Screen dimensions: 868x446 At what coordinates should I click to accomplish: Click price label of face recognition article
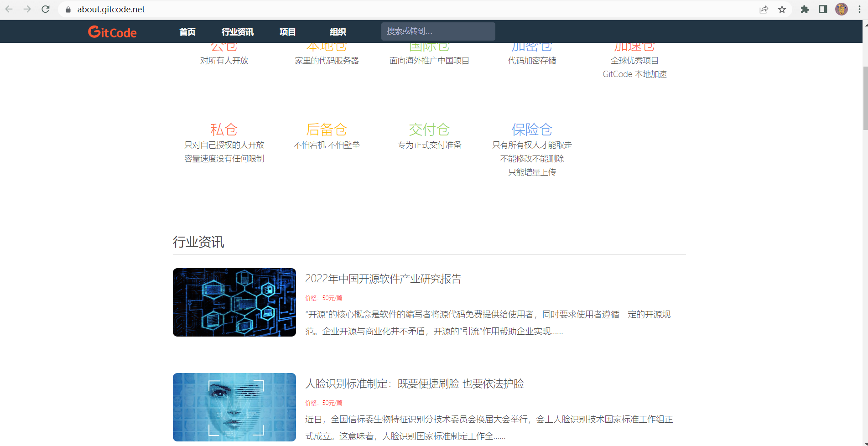coord(324,403)
